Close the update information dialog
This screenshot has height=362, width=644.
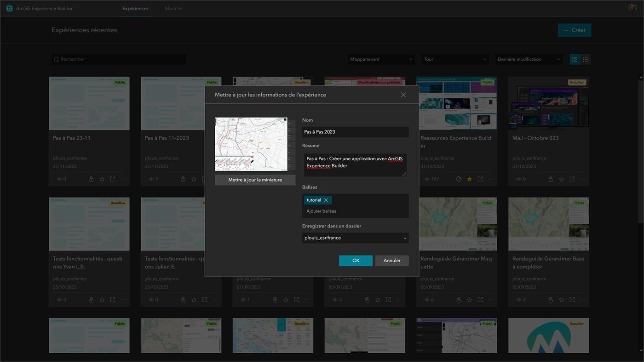[x=403, y=95]
